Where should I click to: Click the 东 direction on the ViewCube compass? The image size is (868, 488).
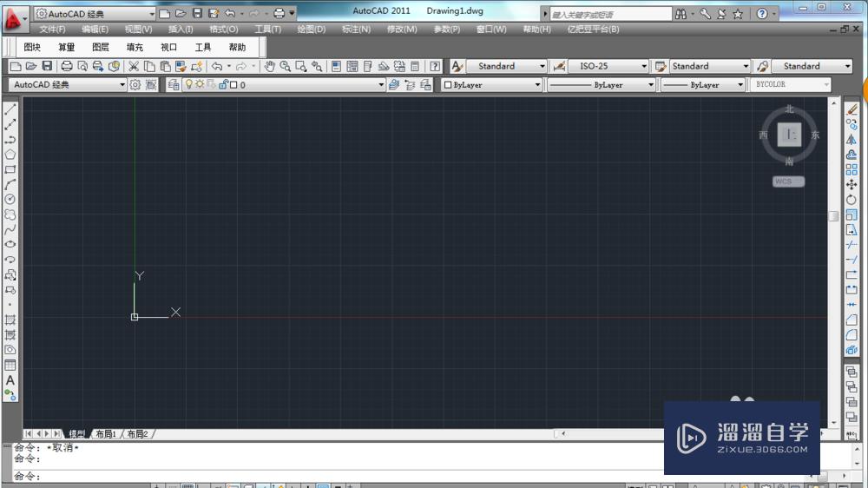pos(815,135)
